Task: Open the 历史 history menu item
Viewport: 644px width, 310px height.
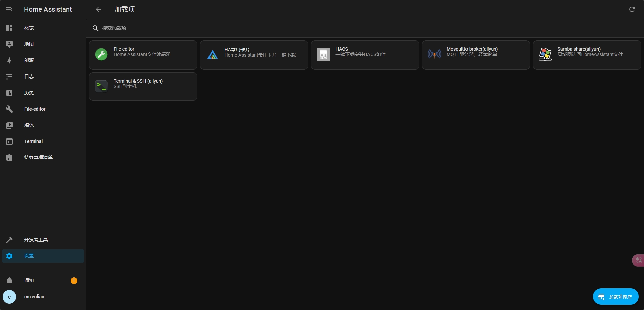Action: click(x=43, y=93)
